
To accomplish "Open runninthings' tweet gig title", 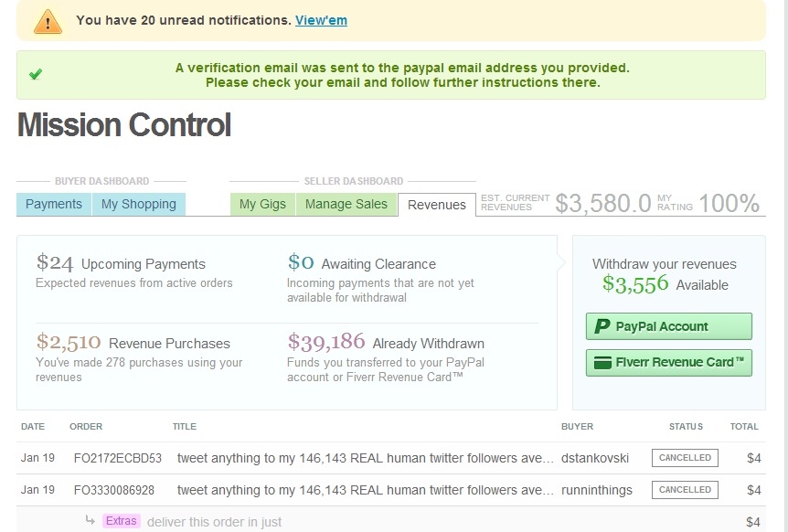I will click(366, 490).
